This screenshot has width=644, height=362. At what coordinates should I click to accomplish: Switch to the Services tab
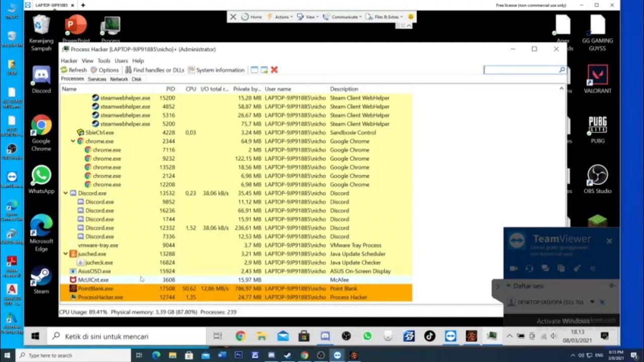[97, 79]
